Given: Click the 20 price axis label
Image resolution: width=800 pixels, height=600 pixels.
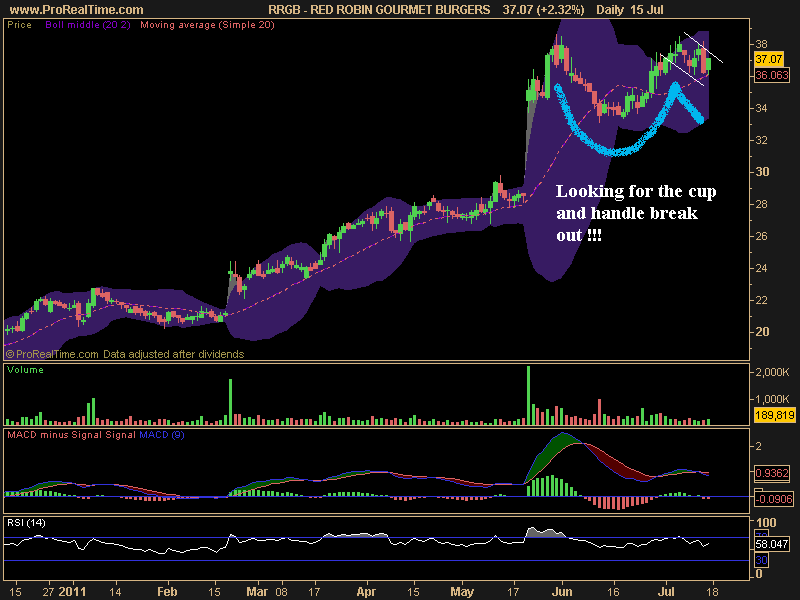Looking at the screenshot, I should point(762,332).
